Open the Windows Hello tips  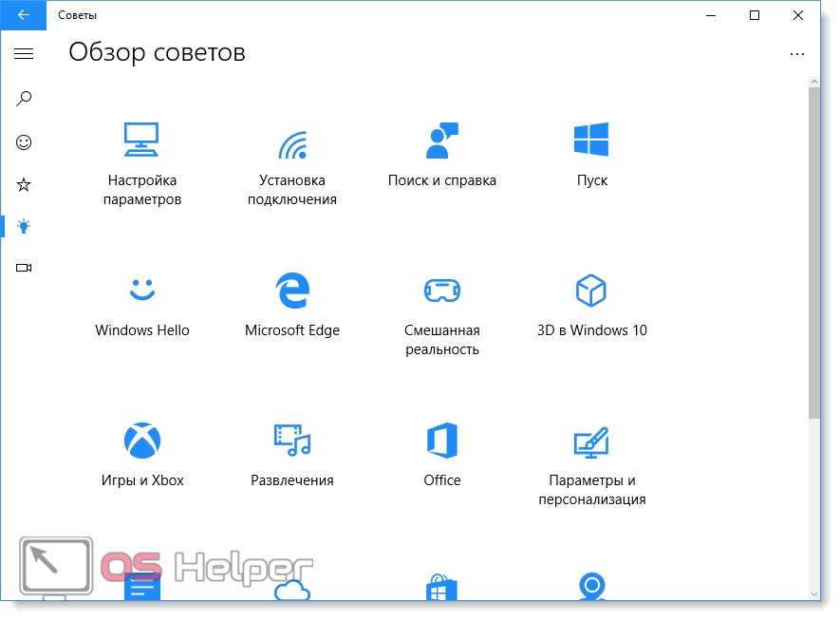click(142, 304)
